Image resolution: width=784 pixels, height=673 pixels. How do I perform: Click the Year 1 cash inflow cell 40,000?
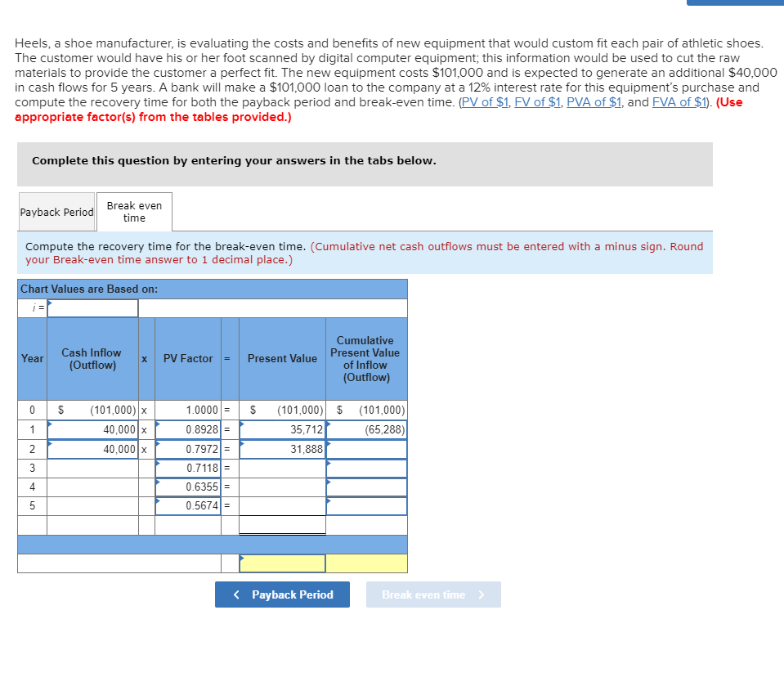92,429
